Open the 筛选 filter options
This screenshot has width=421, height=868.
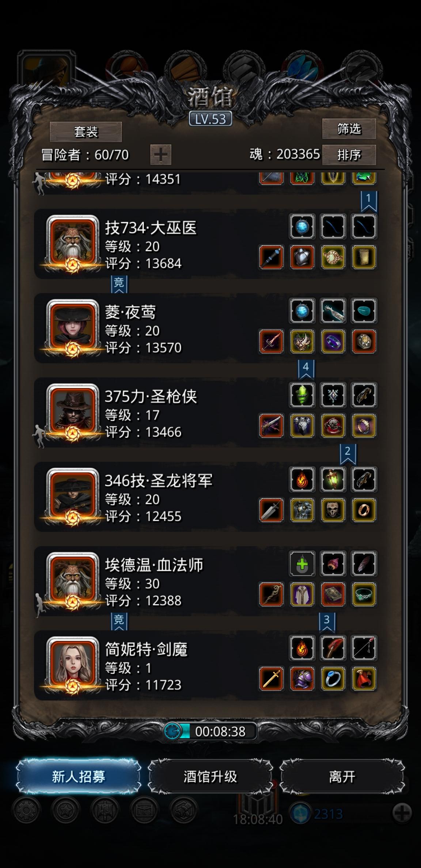349,129
